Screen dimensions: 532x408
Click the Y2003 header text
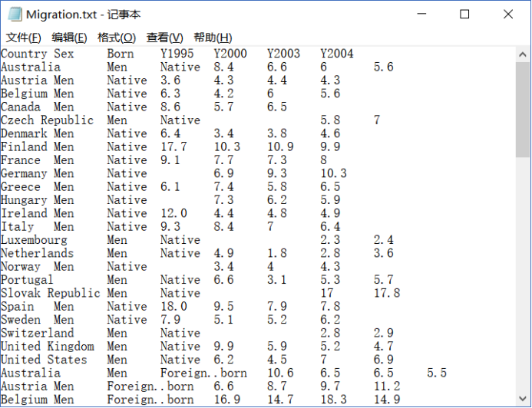283,54
